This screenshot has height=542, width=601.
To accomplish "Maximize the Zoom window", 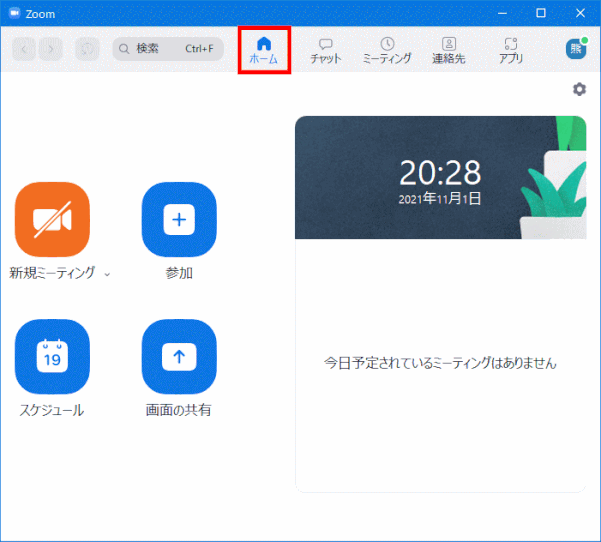I will pyautogui.click(x=541, y=13).
